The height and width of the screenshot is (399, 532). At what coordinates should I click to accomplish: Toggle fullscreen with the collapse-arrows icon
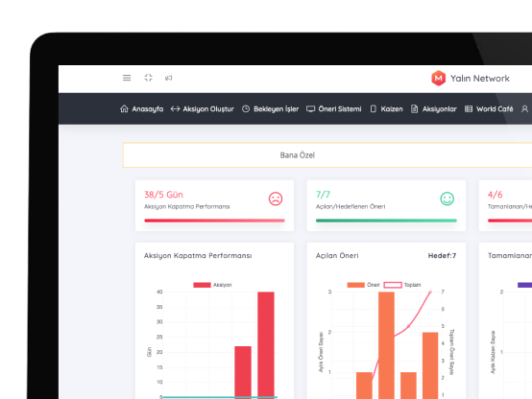pos(148,78)
